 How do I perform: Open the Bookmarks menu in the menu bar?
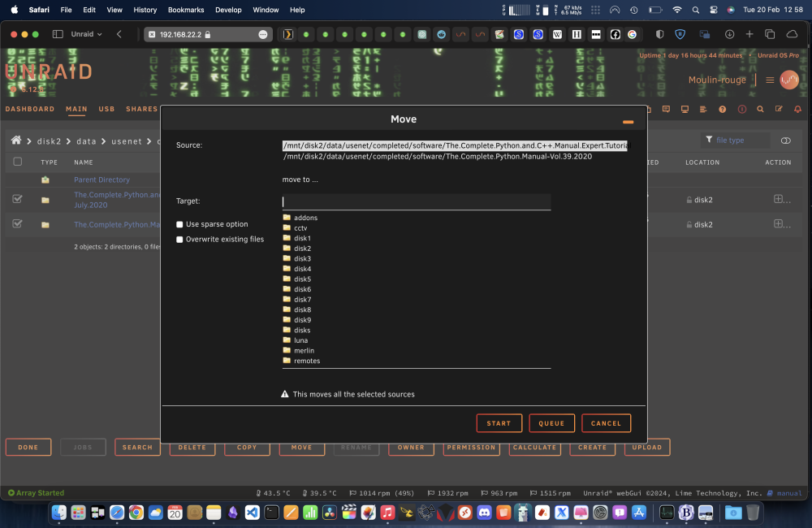(x=186, y=10)
